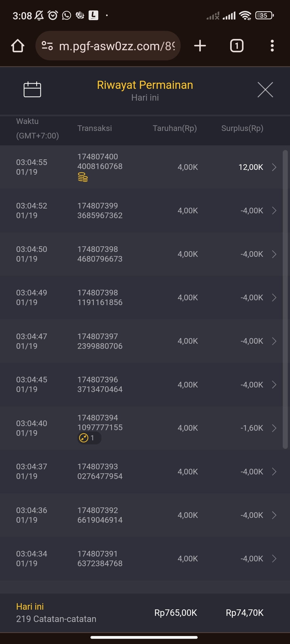
Task: Click the history list vertical scrollbar
Action: 285,299
